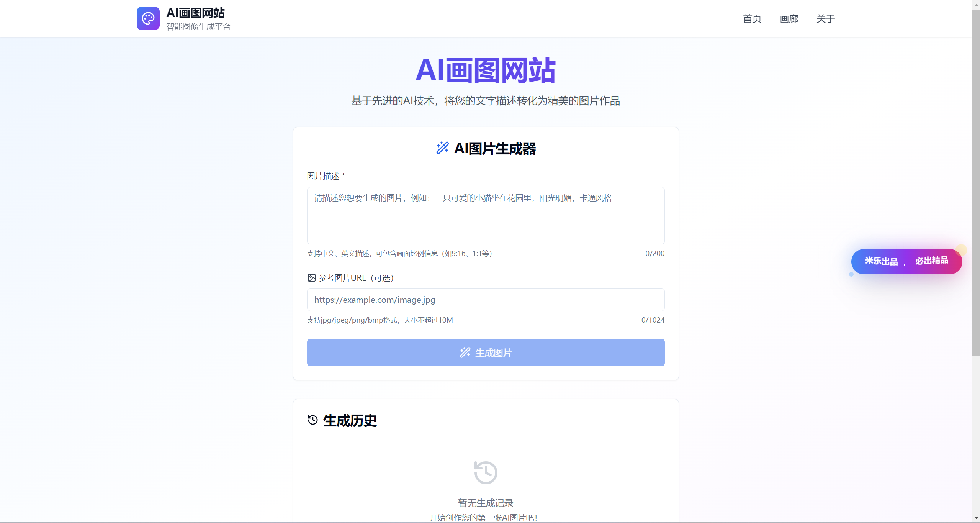The width and height of the screenshot is (980, 523).
Task: Click the magic wand icon beside AI图片生成器
Action: tap(442, 148)
